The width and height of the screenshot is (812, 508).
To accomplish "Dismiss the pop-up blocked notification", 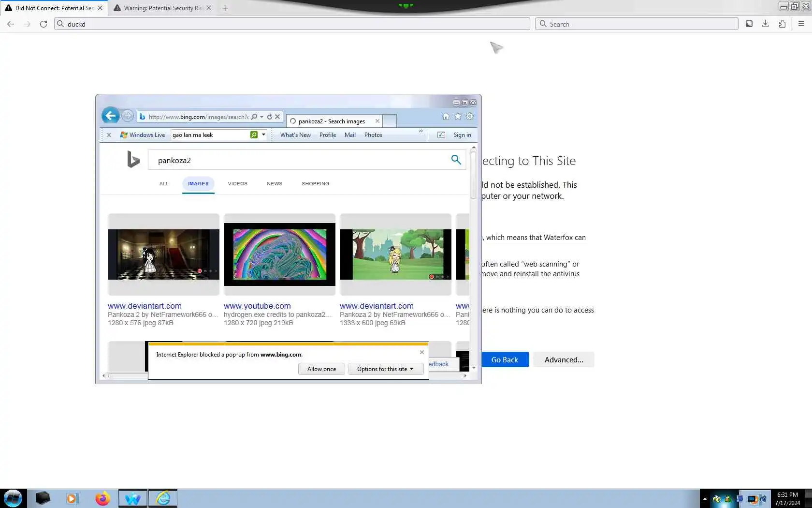I will coord(422,352).
